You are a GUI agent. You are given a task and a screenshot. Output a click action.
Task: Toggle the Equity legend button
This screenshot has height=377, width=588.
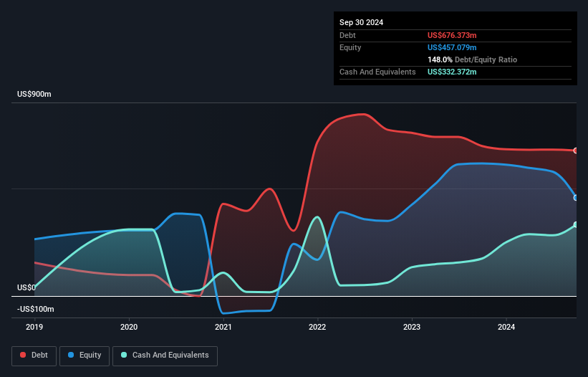[x=85, y=355]
